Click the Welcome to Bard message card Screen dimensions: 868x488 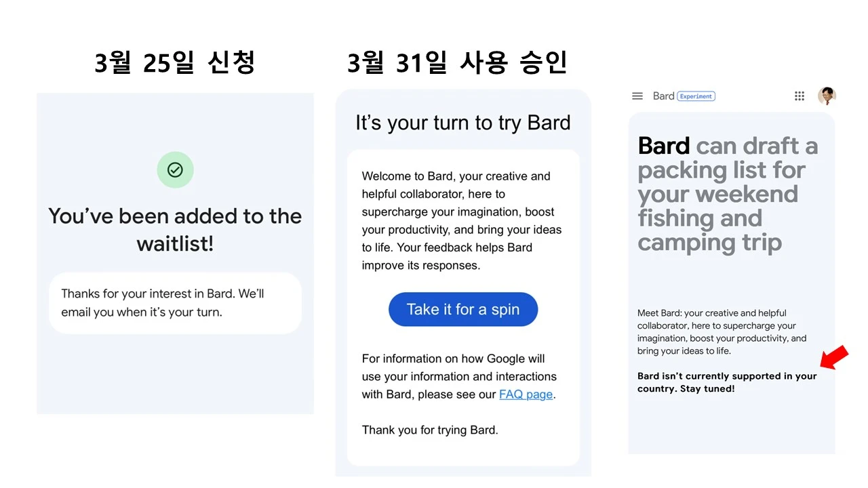pyautogui.click(x=463, y=220)
